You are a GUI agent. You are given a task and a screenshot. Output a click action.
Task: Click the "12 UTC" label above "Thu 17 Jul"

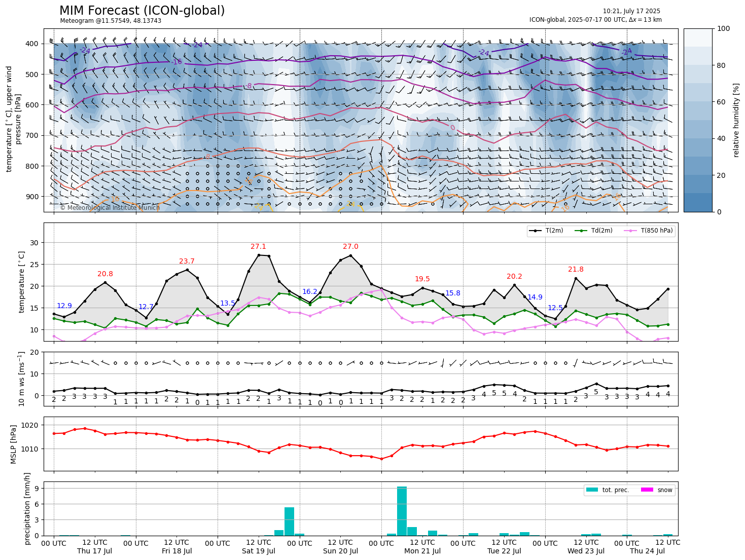[94, 543]
